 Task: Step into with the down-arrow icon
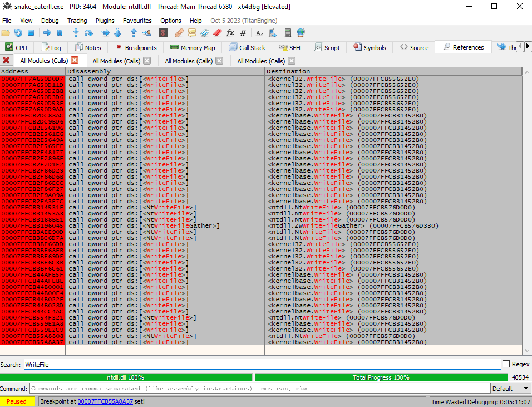[x=76, y=33]
